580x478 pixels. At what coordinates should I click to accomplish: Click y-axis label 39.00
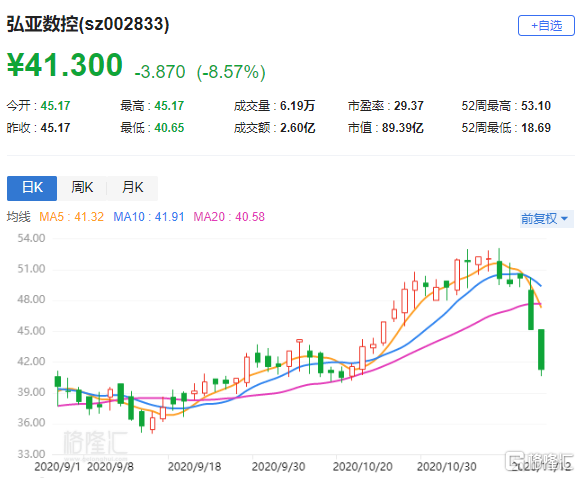click(x=31, y=392)
